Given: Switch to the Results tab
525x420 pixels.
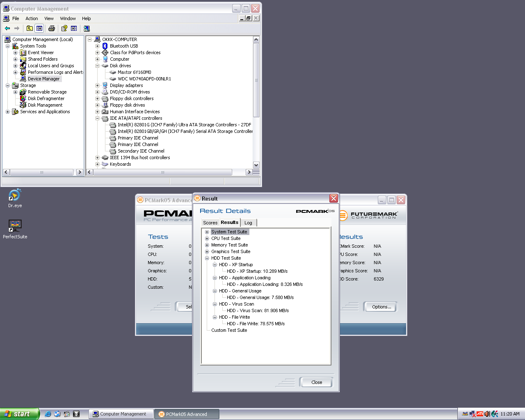Looking at the screenshot, I should coord(229,222).
